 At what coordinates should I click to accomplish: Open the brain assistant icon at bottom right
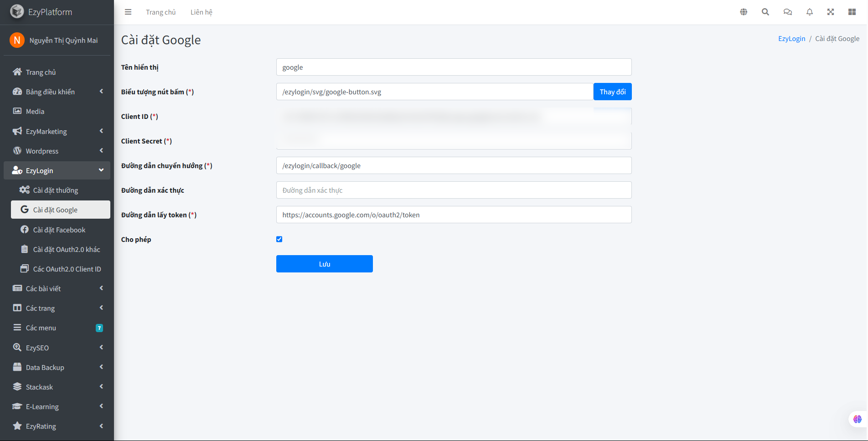858,419
